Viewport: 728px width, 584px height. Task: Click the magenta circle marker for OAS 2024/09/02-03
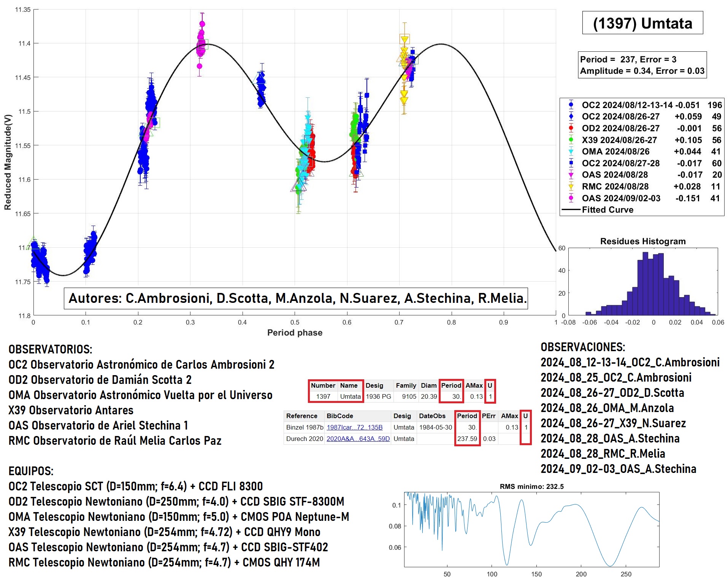(571, 198)
